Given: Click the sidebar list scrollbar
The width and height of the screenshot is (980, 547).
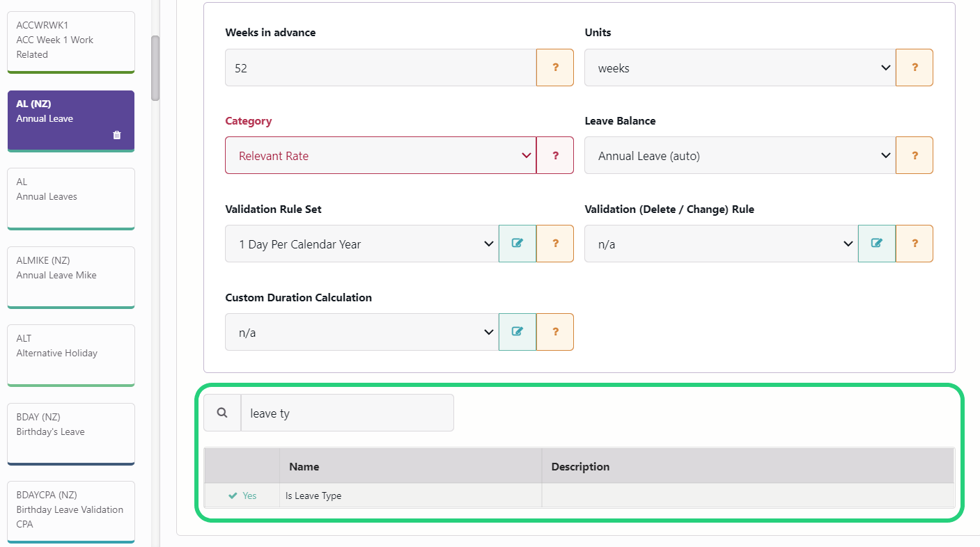Looking at the screenshot, I should point(155,68).
